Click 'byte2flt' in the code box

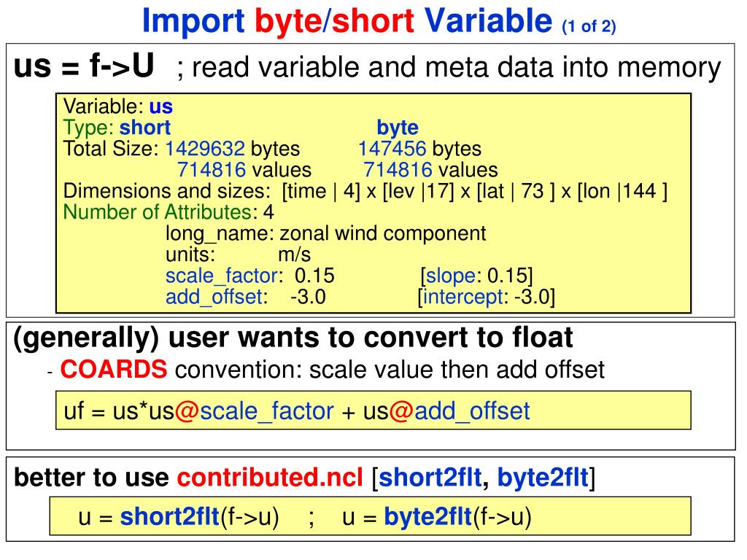pos(427,517)
